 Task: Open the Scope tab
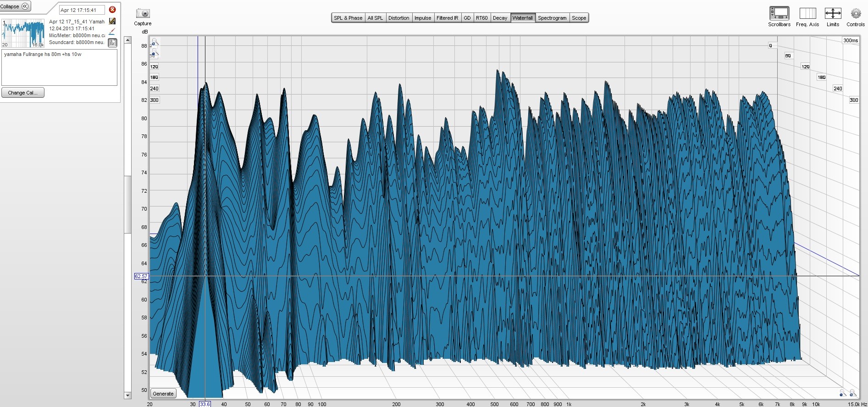coord(579,18)
